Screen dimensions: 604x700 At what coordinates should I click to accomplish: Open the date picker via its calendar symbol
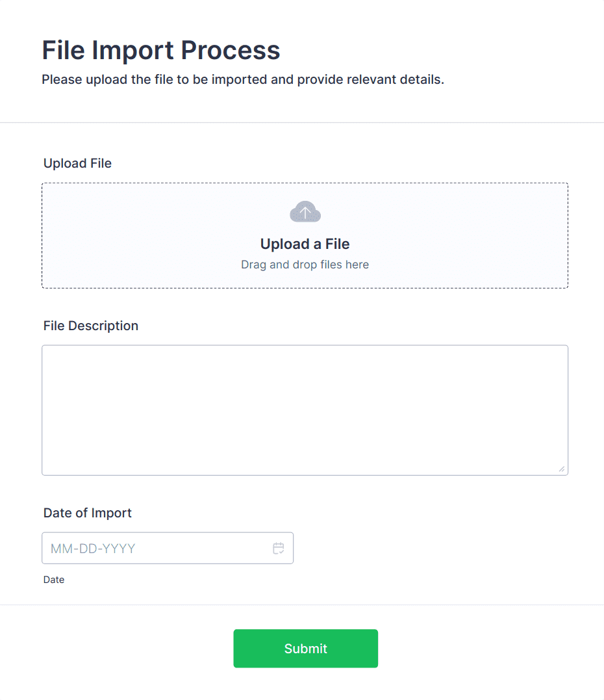279,548
